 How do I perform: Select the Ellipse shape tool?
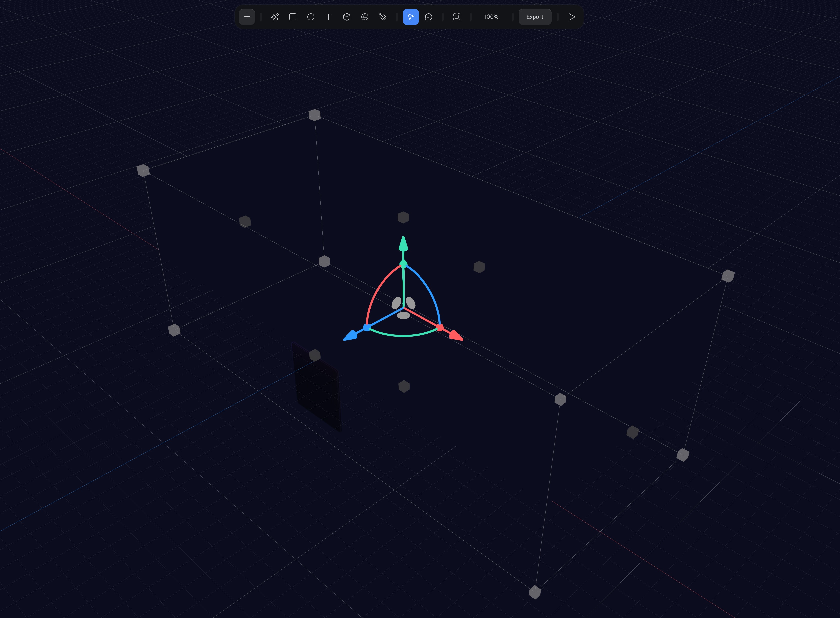click(311, 17)
